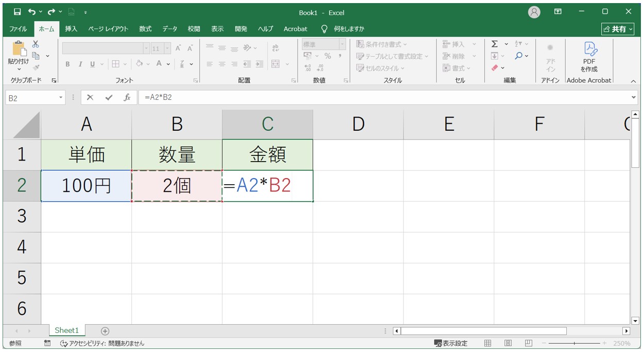Toggle Italic formatting
Image resolution: width=644 pixels, height=352 pixels.
click(80, 64)
